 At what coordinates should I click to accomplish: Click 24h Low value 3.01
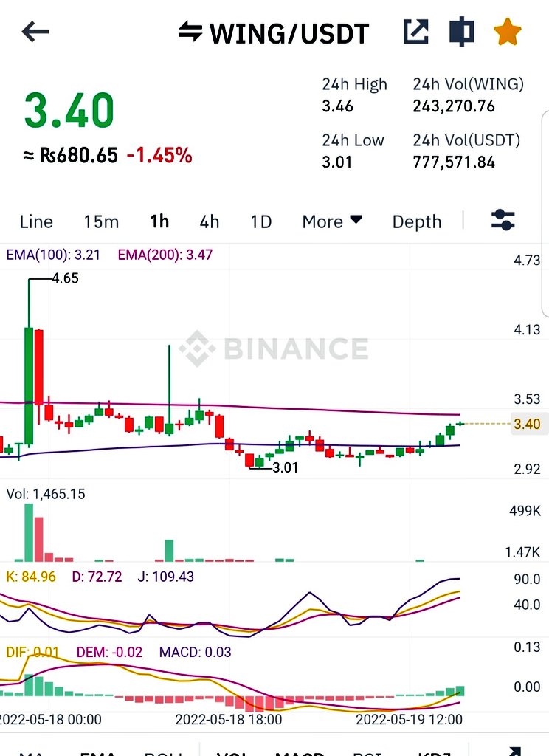pyautogui.click(x=336, y=162)
